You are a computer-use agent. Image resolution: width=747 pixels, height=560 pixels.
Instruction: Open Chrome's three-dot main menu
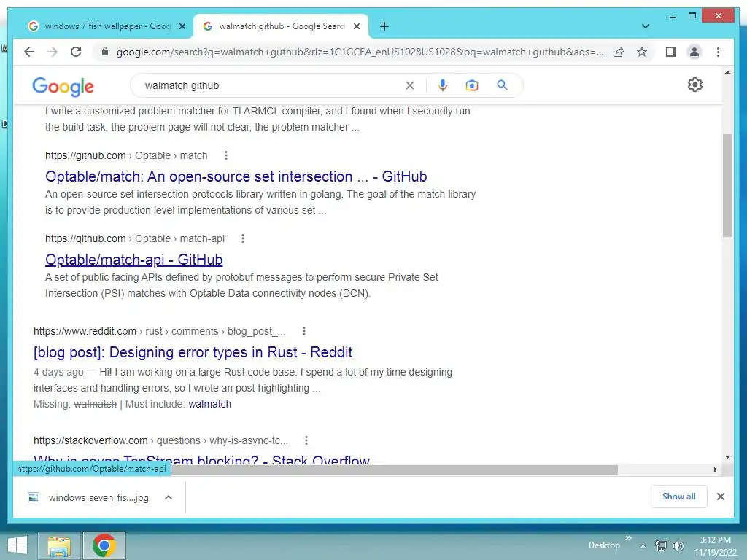pyautogui.click(x=718, y=52)
